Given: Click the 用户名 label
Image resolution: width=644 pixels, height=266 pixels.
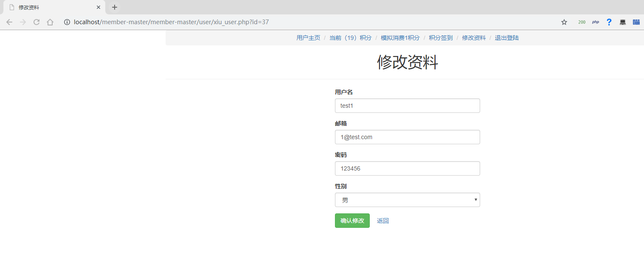Looking at the screenshot, I should click(344, 92).
